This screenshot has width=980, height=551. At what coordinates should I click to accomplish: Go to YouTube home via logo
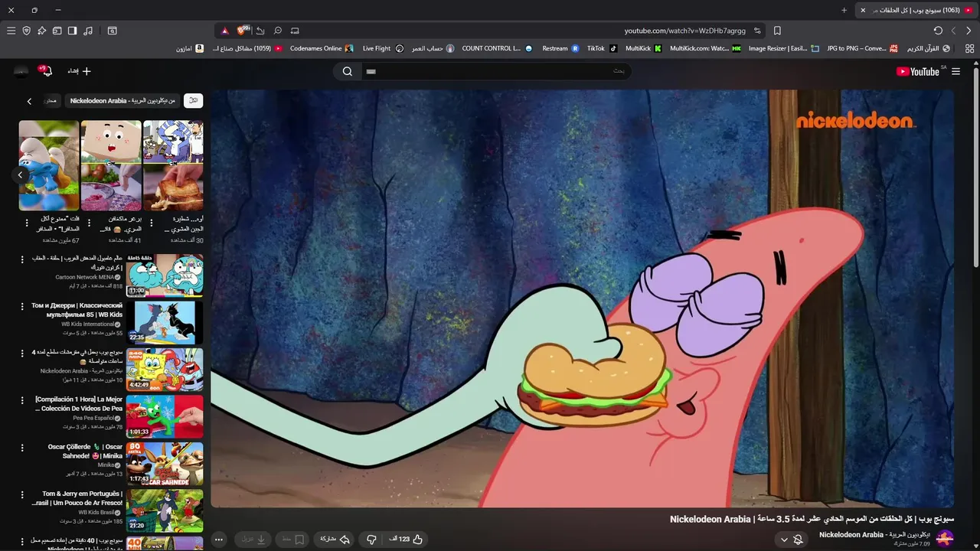pos(918,71)
